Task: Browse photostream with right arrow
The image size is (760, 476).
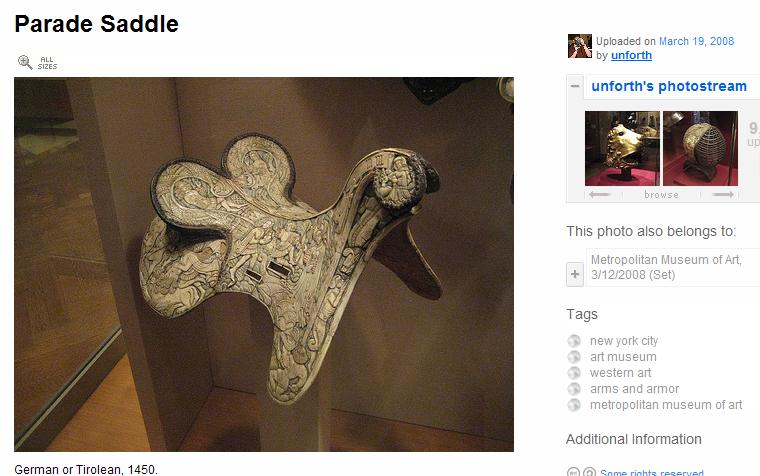Action: (723, 194)
